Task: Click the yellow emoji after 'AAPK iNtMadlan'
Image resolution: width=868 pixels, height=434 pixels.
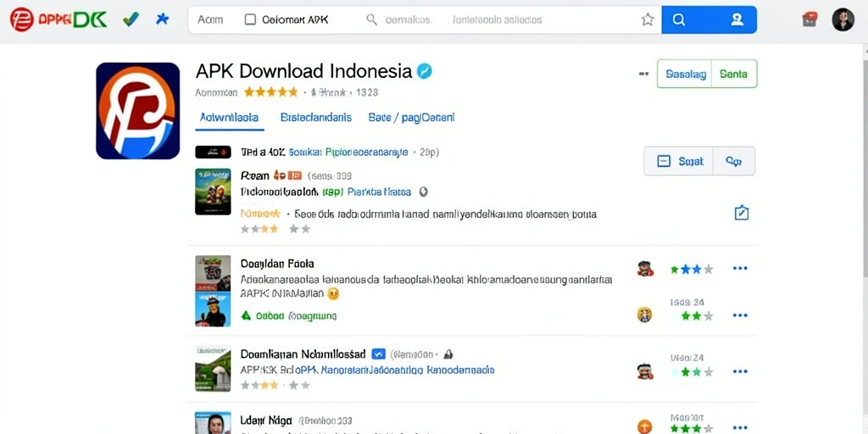Action: (x=333, y=294)
